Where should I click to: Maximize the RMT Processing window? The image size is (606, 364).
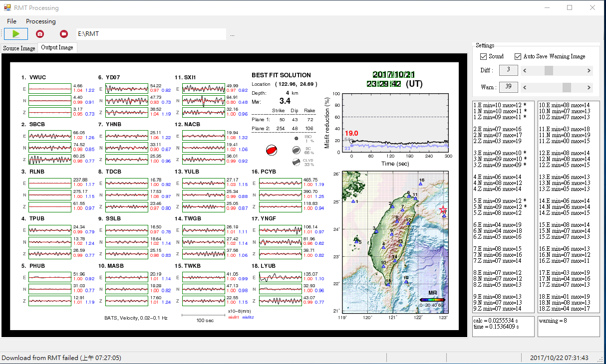pyautogui.click(x=570, y=8)
